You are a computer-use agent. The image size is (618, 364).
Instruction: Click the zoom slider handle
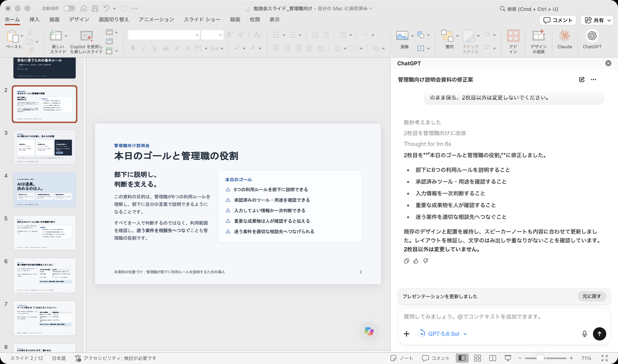[540, 358]
